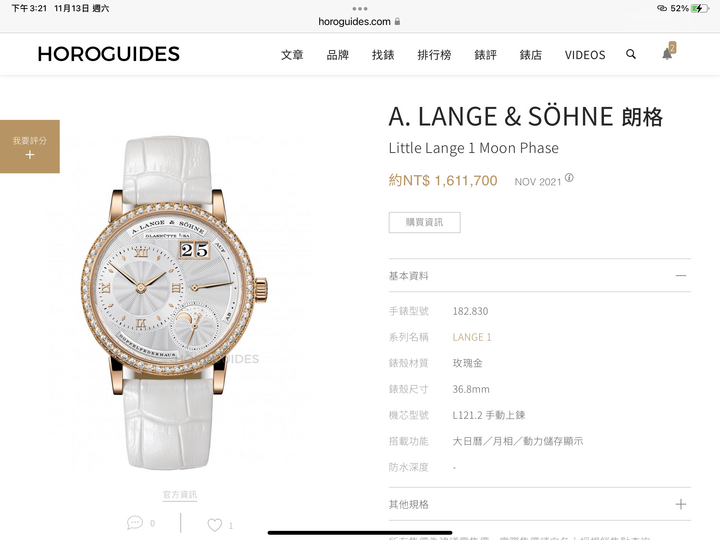Image resolution: width=720 pixels, height=540 pixels.
Task: Open the 品牌 menu
Action: click(x=338, y=55)
